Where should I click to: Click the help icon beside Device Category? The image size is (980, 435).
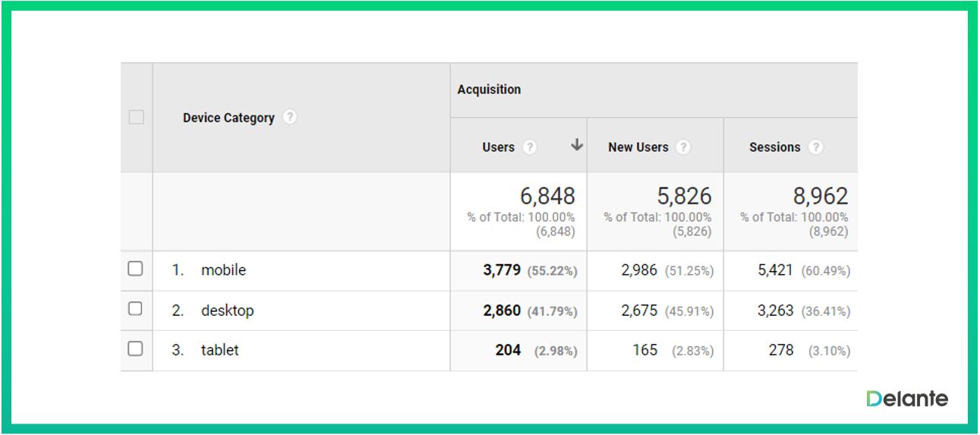point(290,118)
